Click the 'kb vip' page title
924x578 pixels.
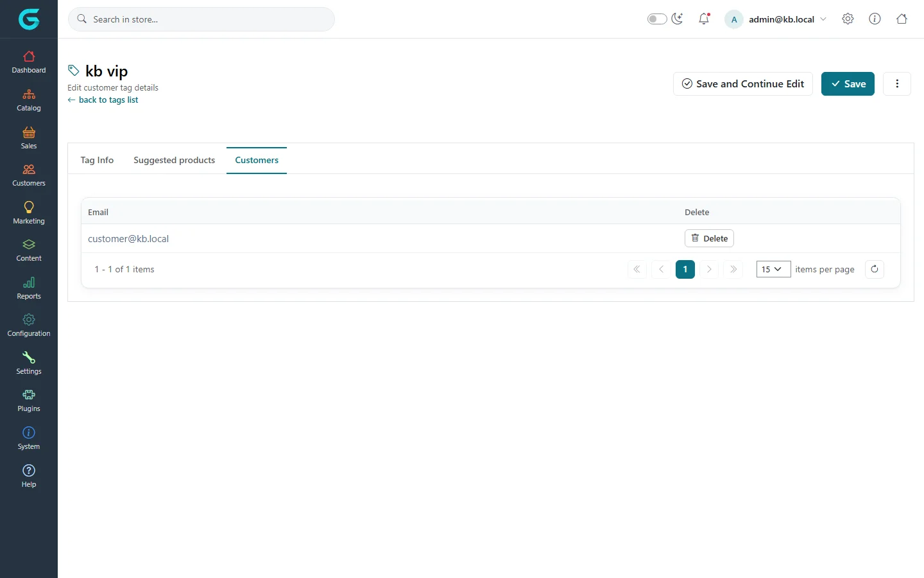click(x=107, y=71)
